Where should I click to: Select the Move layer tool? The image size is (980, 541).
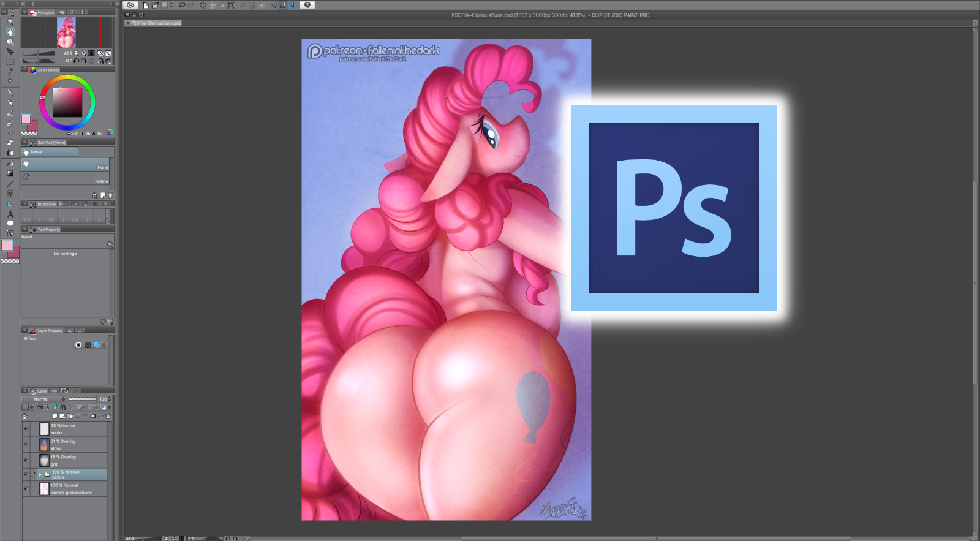pos(10,51)
